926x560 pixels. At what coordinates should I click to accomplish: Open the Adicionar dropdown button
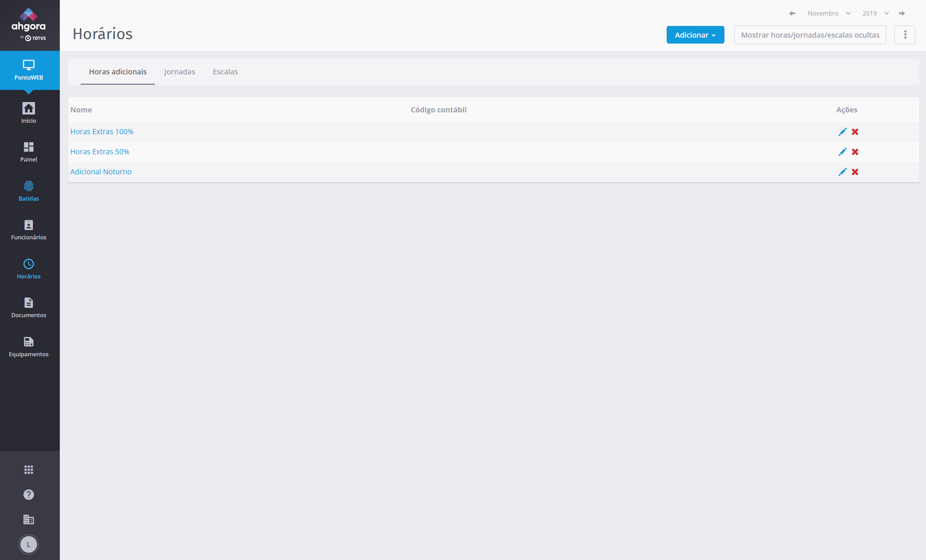pyautogui.click(x=695, y=35)
